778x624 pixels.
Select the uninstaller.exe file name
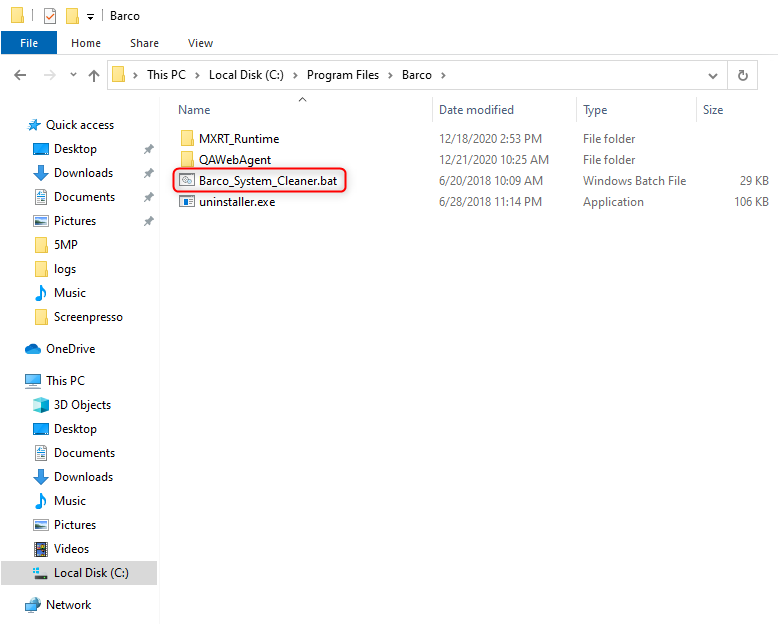tap(237, 202)
